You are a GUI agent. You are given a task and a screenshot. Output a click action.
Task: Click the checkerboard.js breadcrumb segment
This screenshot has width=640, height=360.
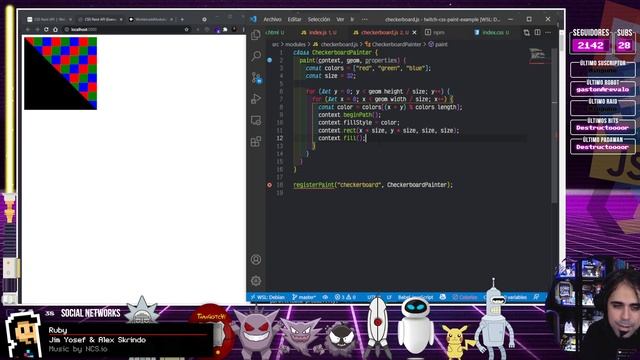(x=335, y=44)
